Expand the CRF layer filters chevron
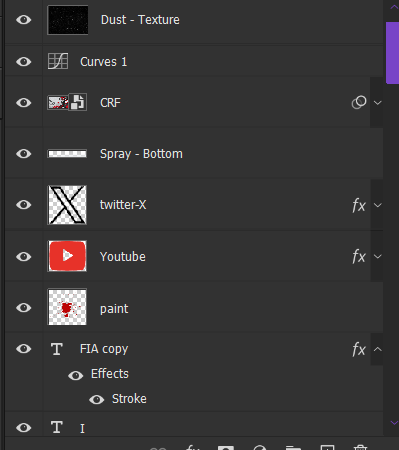399x450 pixels. pos(378,103)
